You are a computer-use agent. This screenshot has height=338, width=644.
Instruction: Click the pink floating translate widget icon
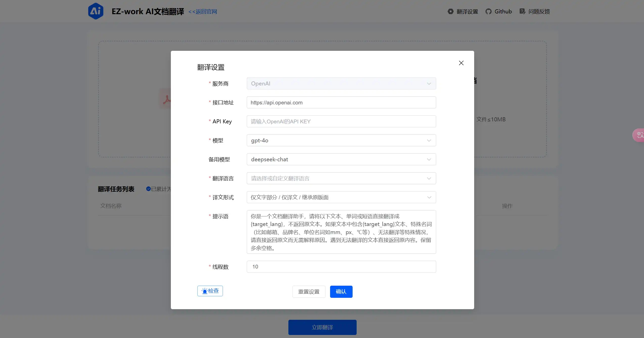pyautogui.click(x=639, y=135)
